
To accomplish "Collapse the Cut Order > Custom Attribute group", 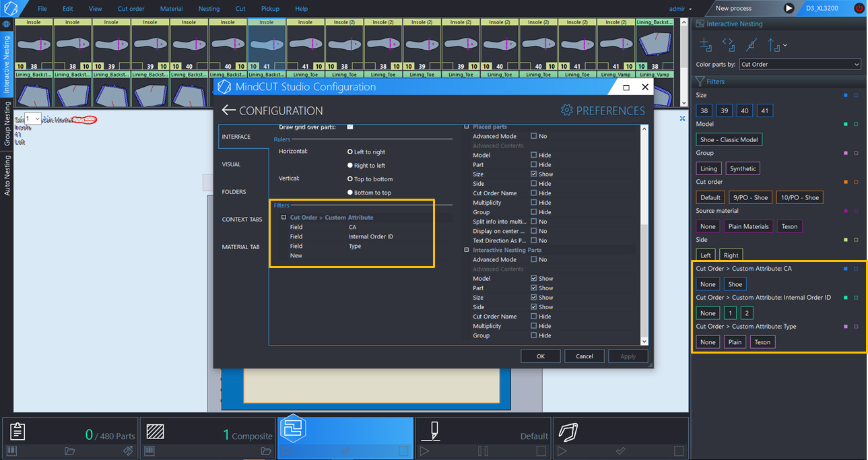I will [x=284, y=218].
